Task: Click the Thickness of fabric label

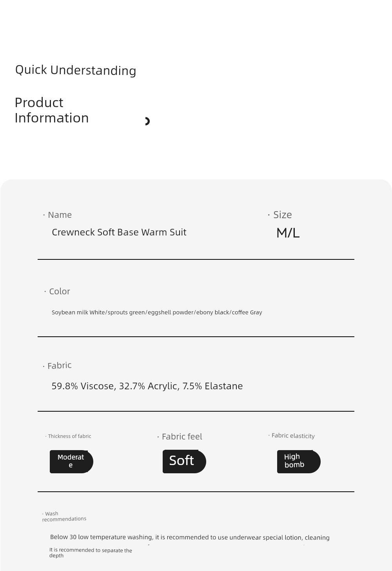Action: [x=68, y=436]
